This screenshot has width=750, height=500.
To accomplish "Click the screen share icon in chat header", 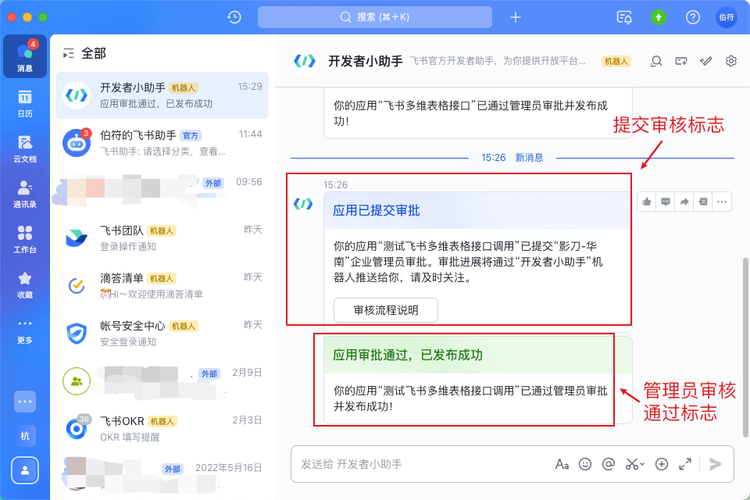I will (x=681, y=61).
